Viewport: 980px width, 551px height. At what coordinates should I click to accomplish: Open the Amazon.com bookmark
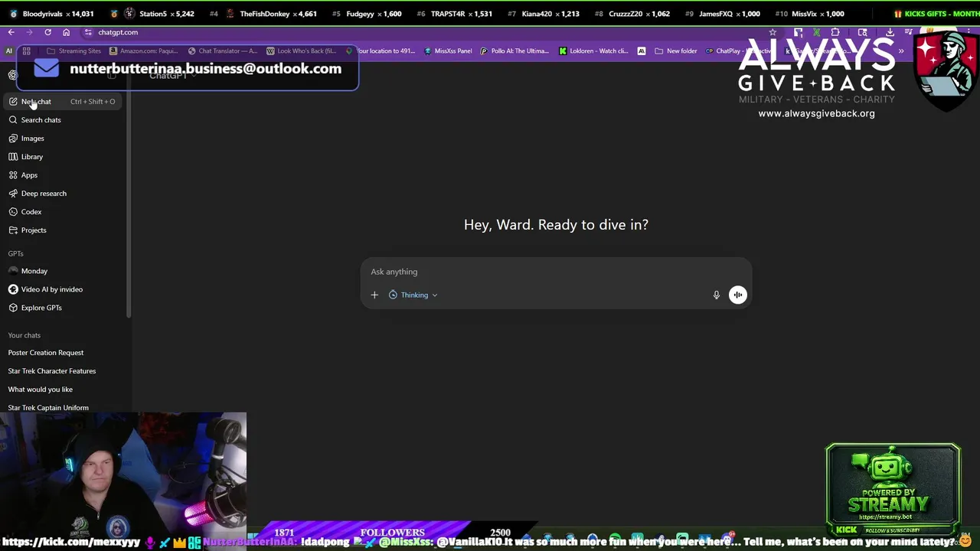tap(143, 51)
